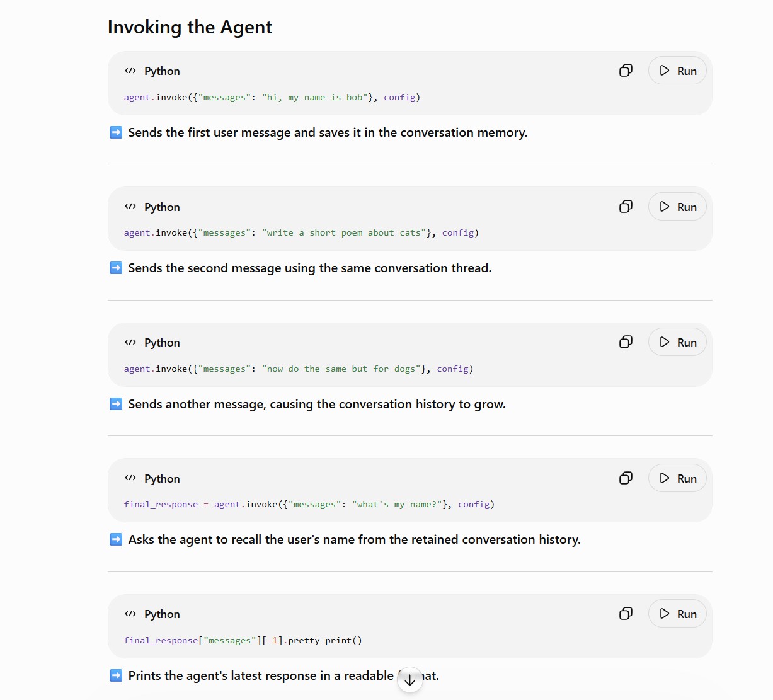This screenshot has height=700, width=773.
Task: Run the pretty_print code block
Action: (677, 614)
